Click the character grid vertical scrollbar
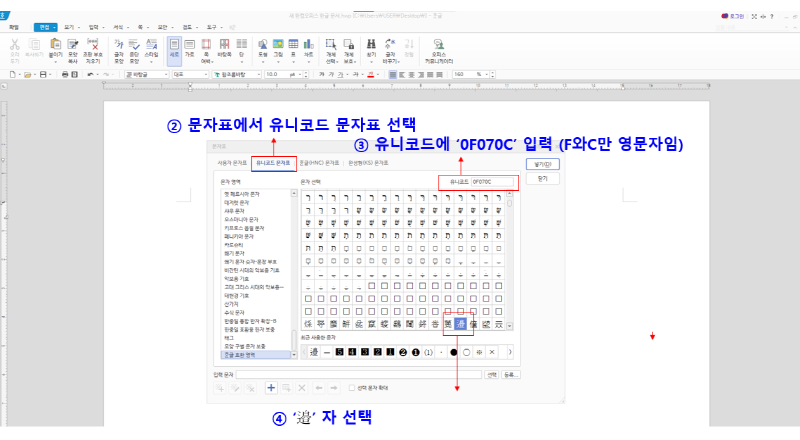800x440 pixels. click(x=510, y=260)
